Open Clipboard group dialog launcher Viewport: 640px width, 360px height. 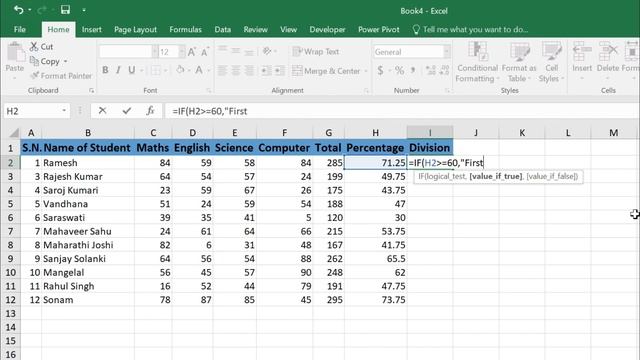[91, 90]
